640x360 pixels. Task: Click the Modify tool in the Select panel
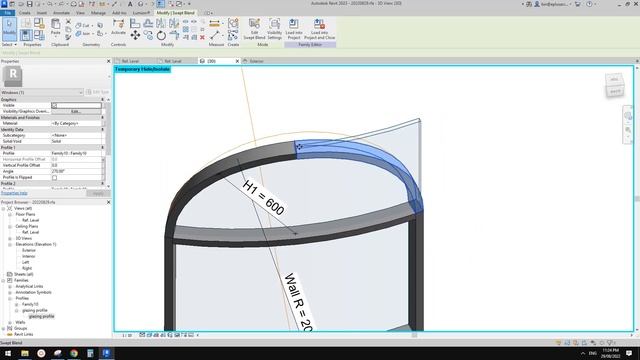[9, 29]
